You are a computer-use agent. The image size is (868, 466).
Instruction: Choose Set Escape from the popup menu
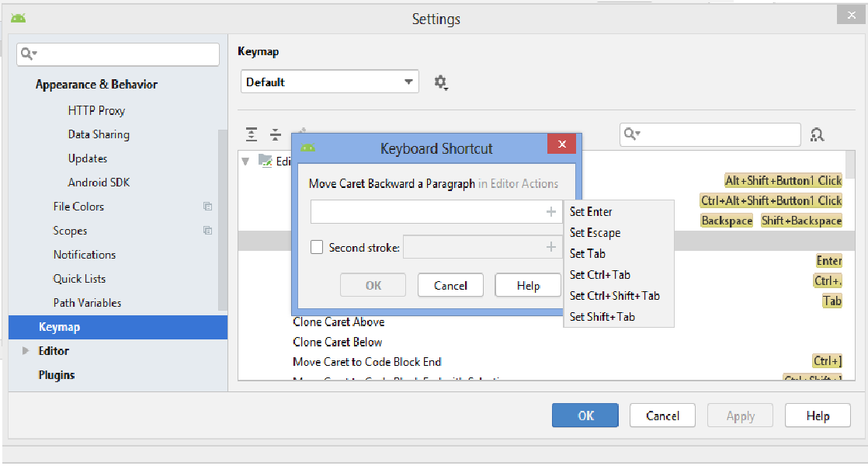(595, 233)
